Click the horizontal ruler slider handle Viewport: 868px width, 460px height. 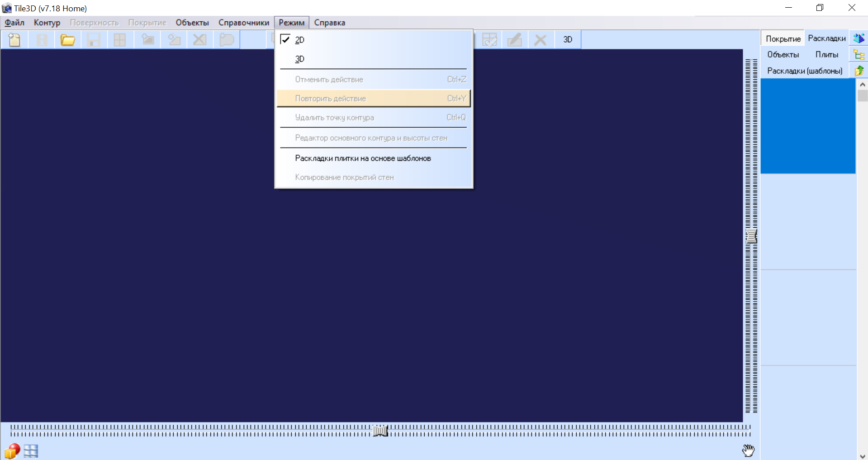pos(380,431)
